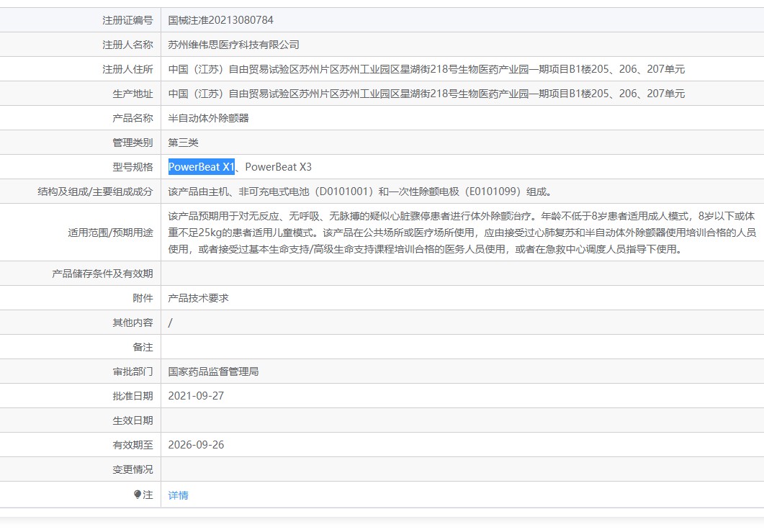This screenshot has width=764, height=532.
Task: Click the 附件 label
Action: (x=143, y=297)
